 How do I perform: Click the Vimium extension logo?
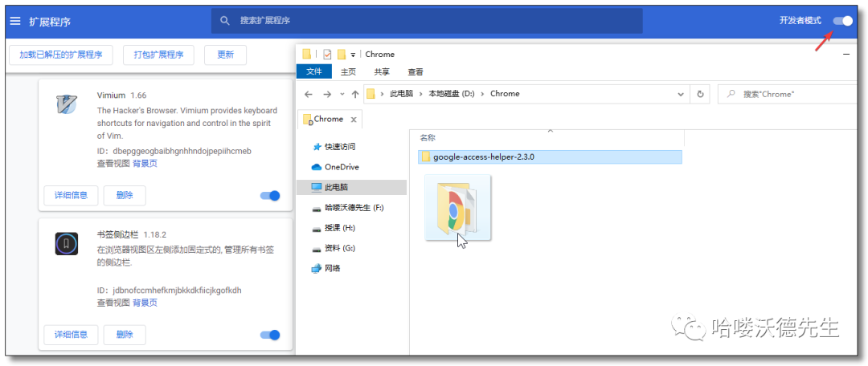(67, 104)
